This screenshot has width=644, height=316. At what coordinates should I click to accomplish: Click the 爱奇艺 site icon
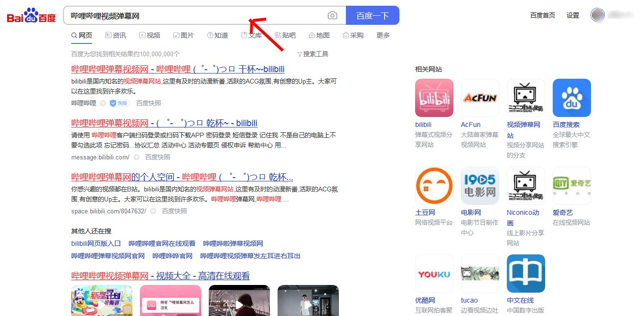click(x=571, y=185)
